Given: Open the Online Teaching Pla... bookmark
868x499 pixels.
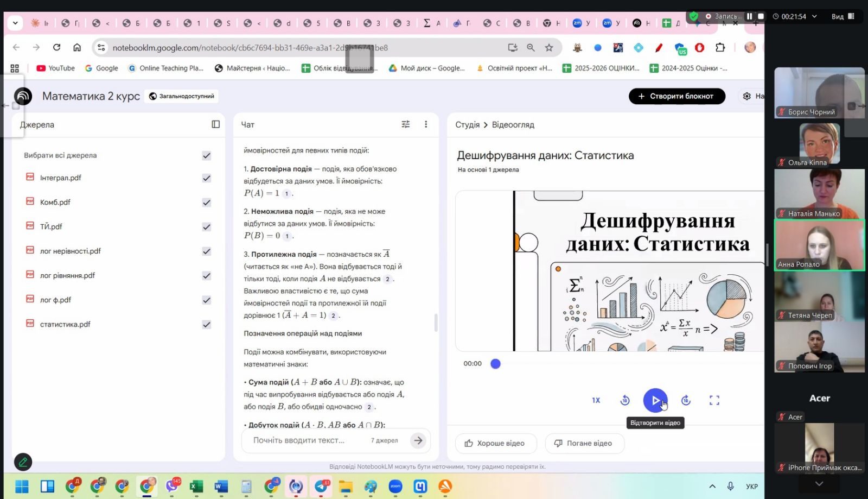Looking at the screenshot, I should (x=165, y=68).
